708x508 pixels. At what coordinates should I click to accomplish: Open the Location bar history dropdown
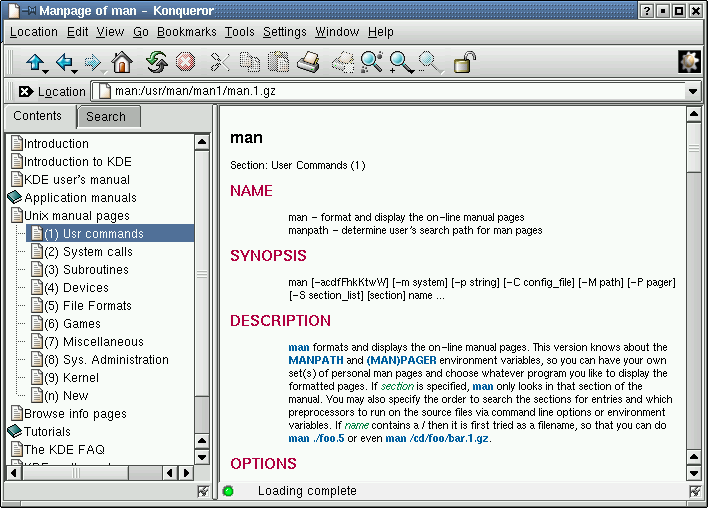pyautogui.click(x=693, y=91)
